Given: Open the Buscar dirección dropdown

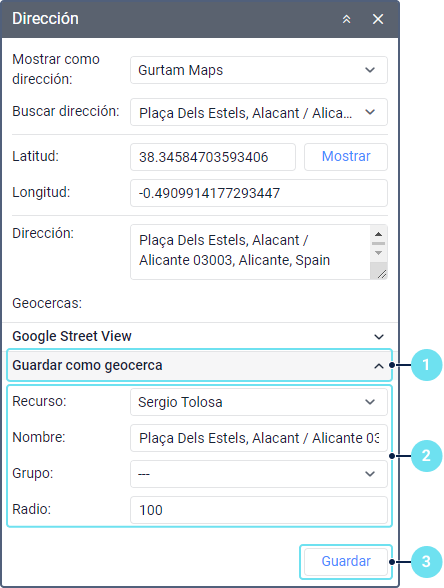Looking at the screenshot, I should (x=259, y=112).
